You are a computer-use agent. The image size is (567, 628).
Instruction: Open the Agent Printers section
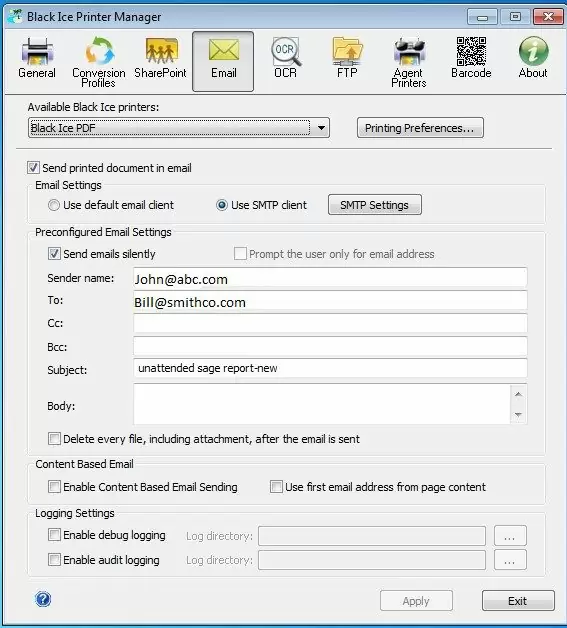coord(409,62)
